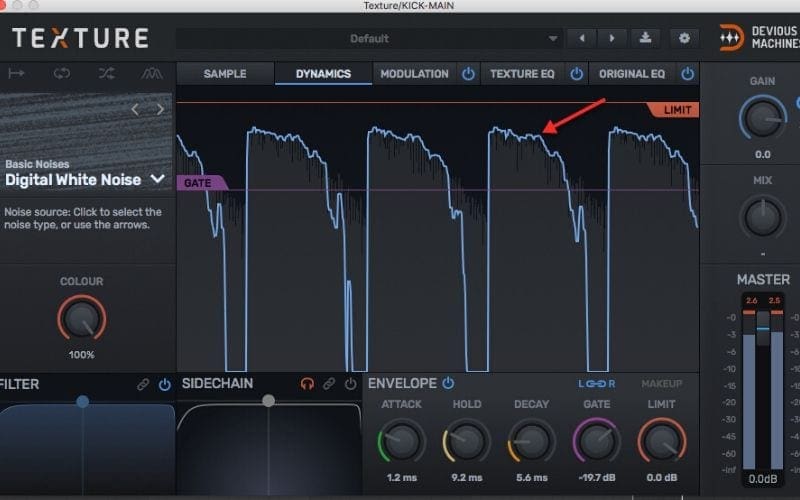
Task: Click the ATTACK knob
Action: pyautogui.click(x=402, y=442)
